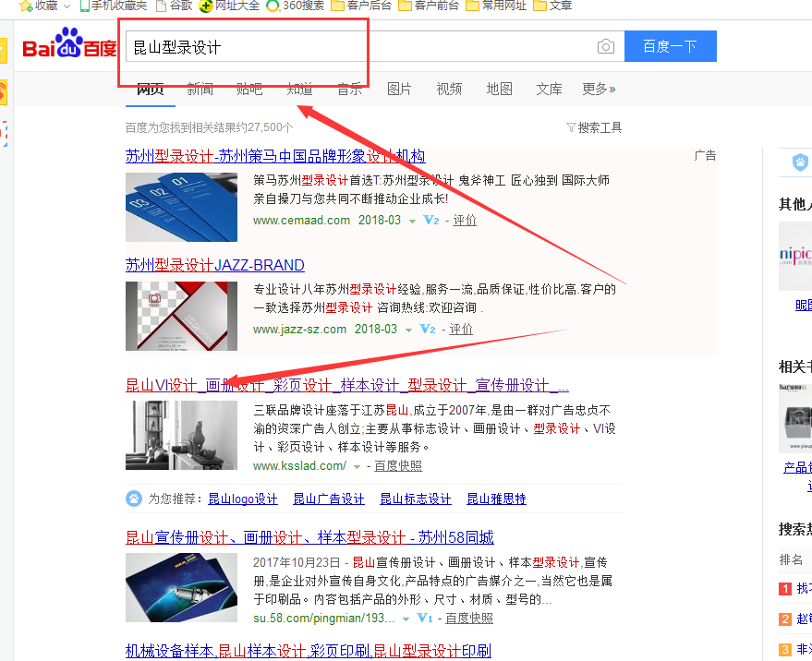Screen dimensions: 812x661
Task: Open the 搜索工具 filter
Action: click(x=593, y=127)
